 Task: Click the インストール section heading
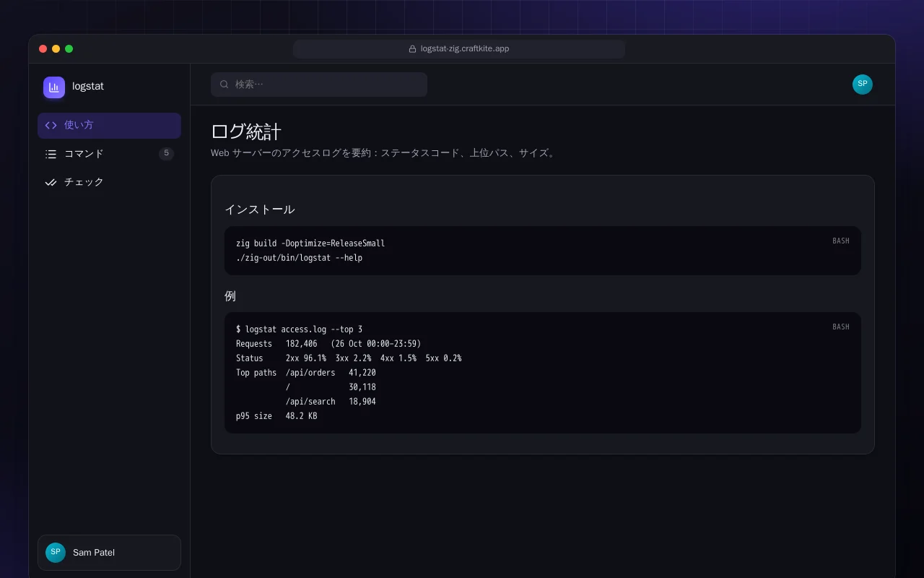[x=260, y=210]
